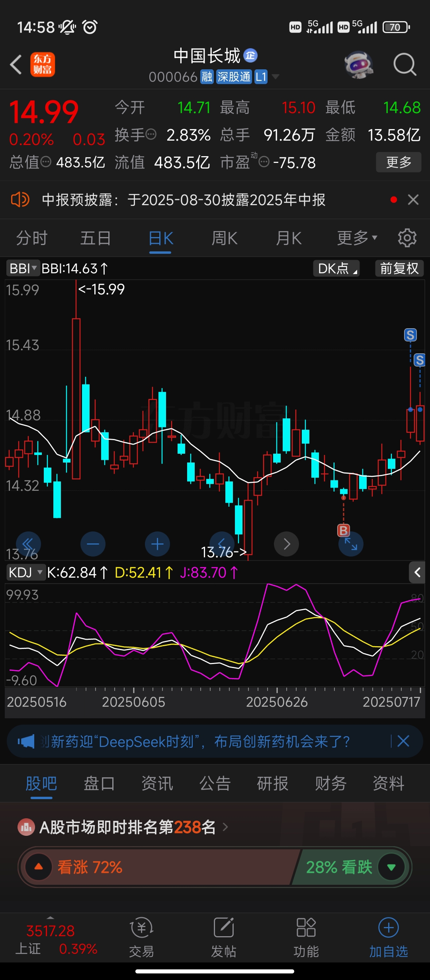
Task: Collapse the side panel arrow beside KDJ
Action: point(417,572)
